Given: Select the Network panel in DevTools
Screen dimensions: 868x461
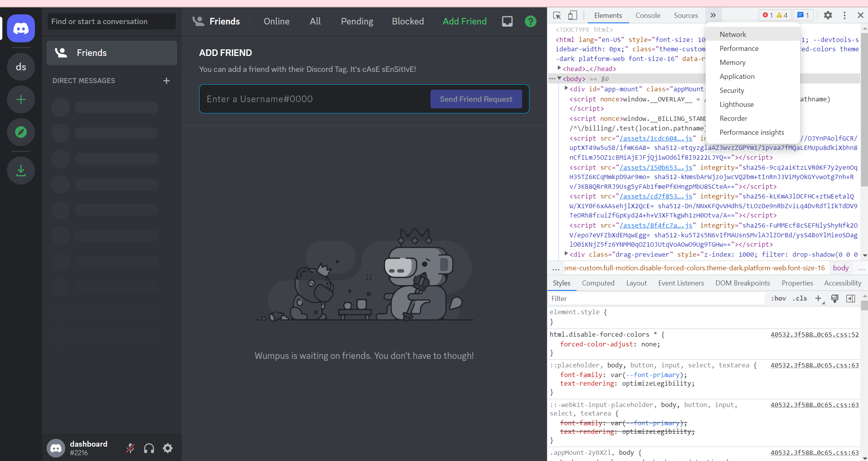Looking at the screenshot, I should pyautogui.click(x=733, y=34).
